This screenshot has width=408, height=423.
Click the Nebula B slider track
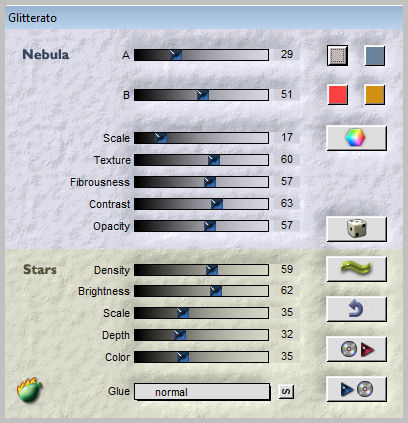coord(201,95)
